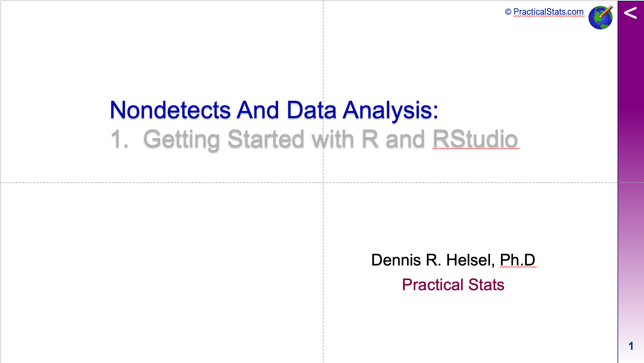Click the slide number 1 at bottom right
The width and height of the screenshot is (644, 363).
[631, 346]
